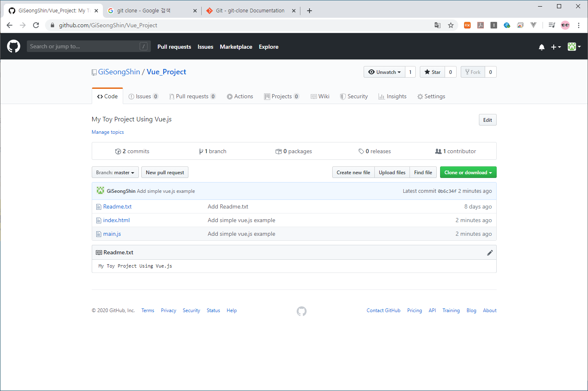588x391 pixels.
Task: Click New pull request button
Action: [x=165, y=172]
